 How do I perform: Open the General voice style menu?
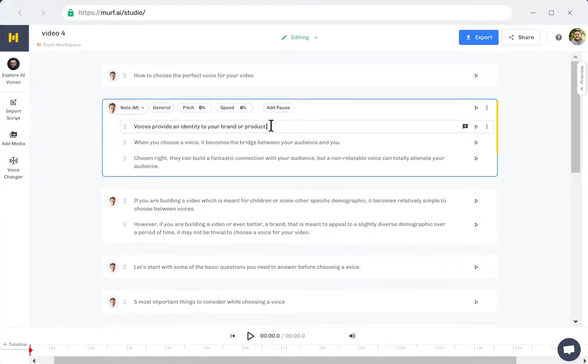click(x=162, y=108)
